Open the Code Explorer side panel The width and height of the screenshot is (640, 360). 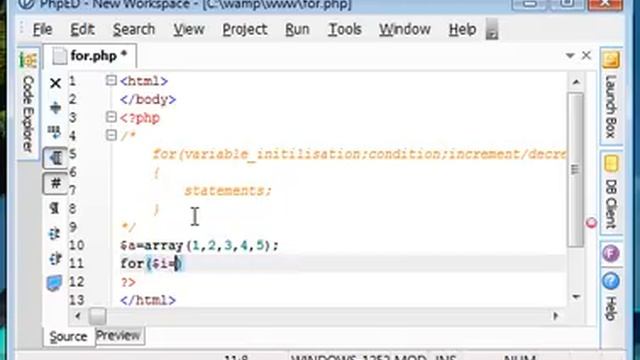pos(28,103)
